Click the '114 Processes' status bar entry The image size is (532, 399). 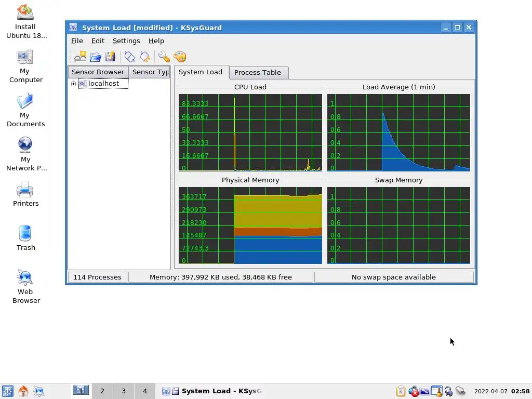97,277
